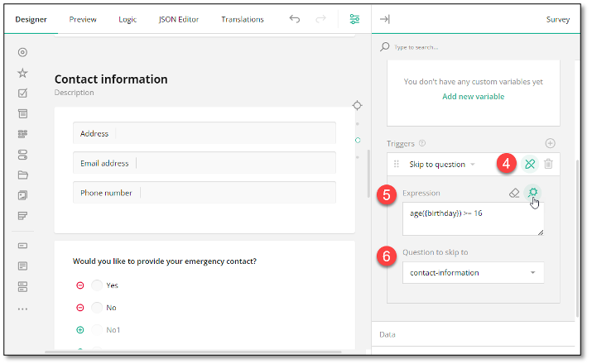592x364 pixels.
Task: Add Single-Line Input from toolbox
Action: tap(22, 246)
